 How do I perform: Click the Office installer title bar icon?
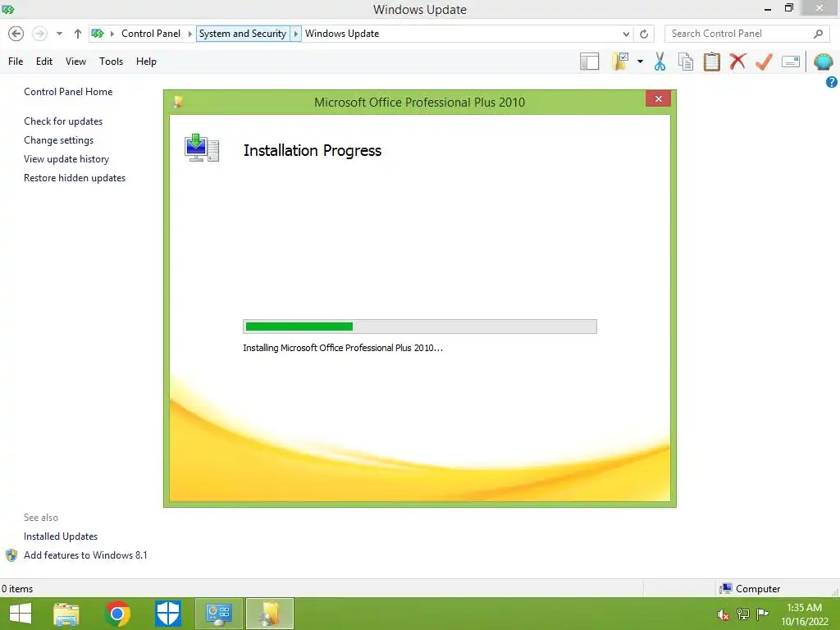click(x=178, y=102)
